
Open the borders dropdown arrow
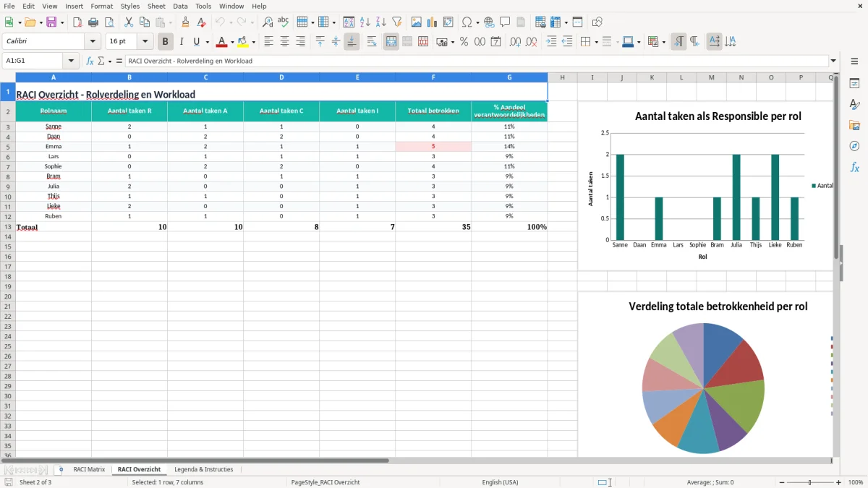pos(595,42)
